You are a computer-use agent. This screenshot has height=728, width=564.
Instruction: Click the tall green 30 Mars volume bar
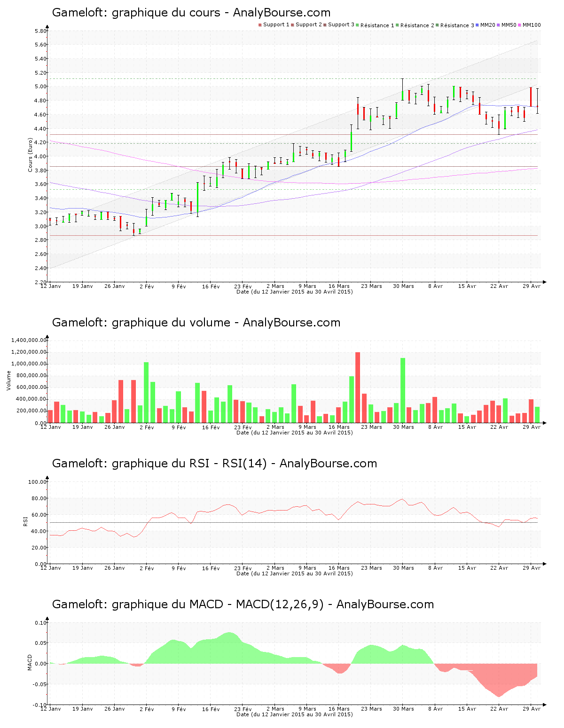[403, 390]
